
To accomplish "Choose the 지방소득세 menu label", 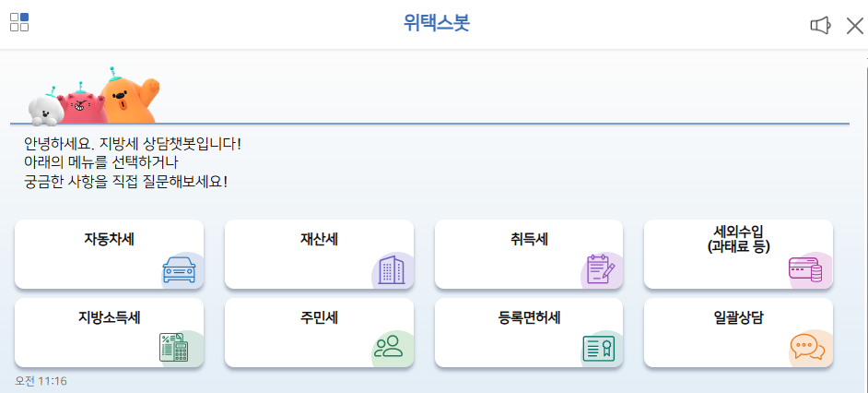I will pos(109,317).
